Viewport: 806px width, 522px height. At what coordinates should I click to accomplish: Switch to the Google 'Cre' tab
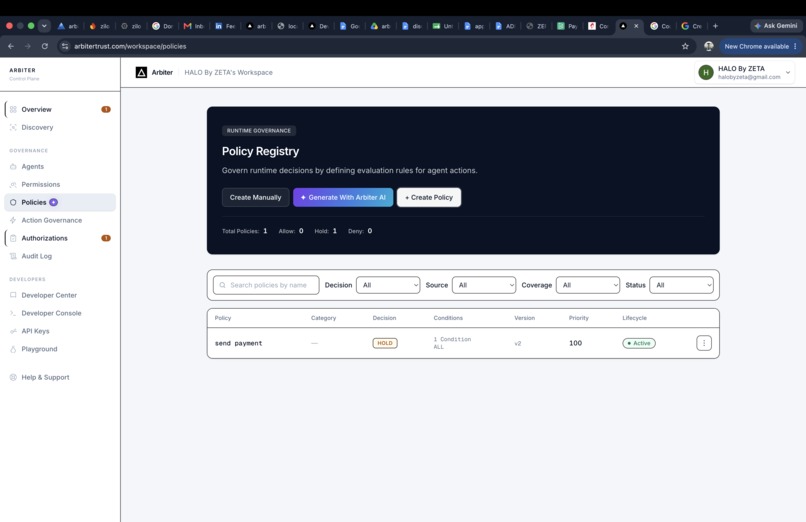click(691, 26)
